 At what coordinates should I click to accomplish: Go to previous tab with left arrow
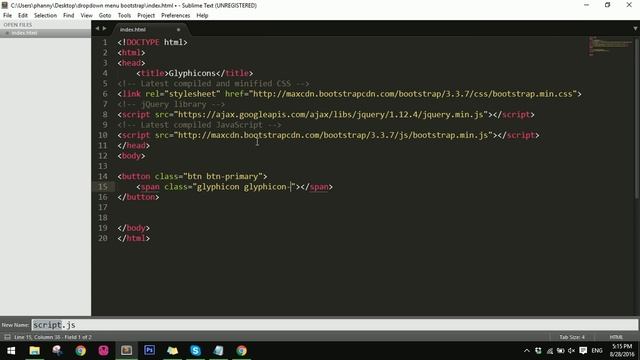pos(97,29)
